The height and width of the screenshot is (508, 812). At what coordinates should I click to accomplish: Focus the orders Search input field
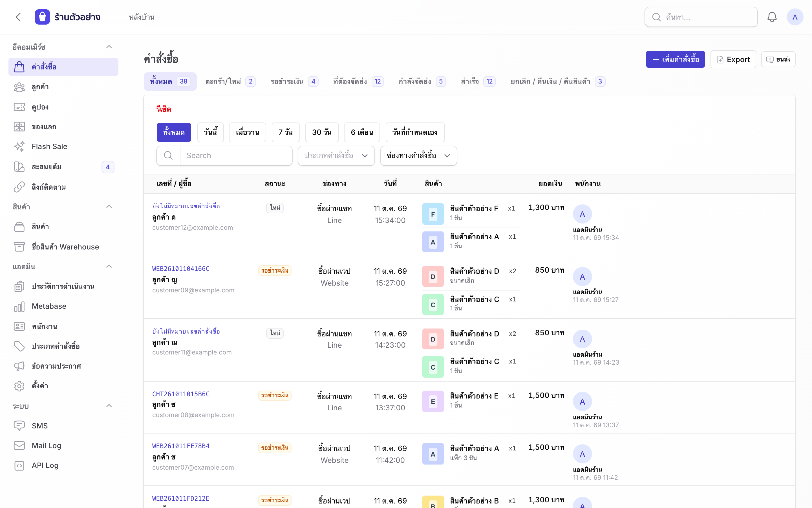click(236, 156)
